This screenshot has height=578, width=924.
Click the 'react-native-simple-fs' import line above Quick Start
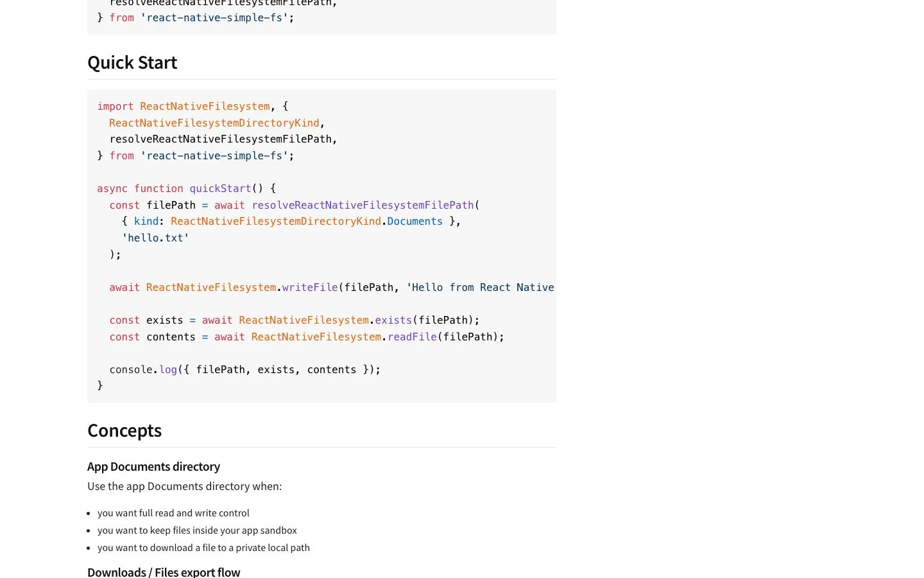(x=196, y=18)
